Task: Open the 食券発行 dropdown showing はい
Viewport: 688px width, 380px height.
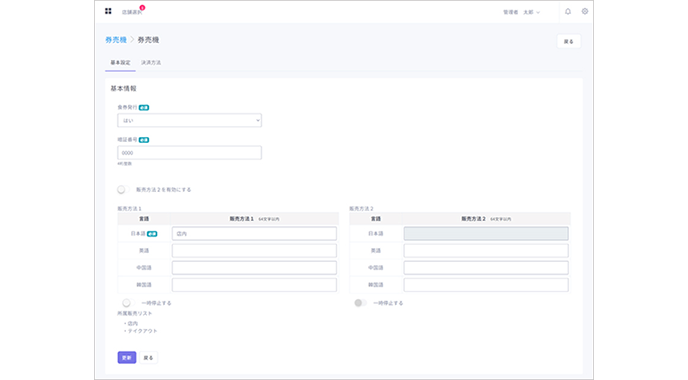Action: coord(190,120)
